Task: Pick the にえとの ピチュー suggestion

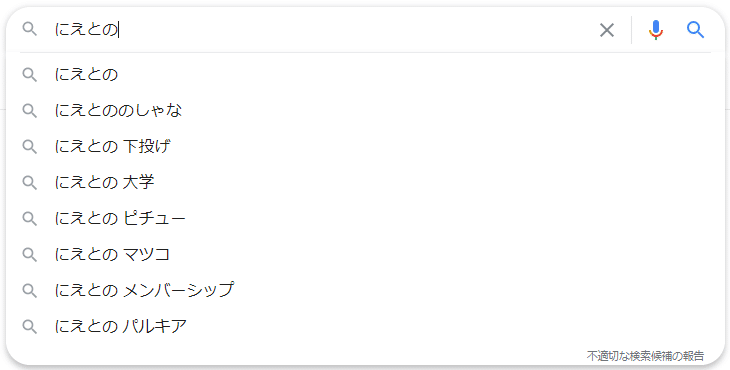Action: 365,218
